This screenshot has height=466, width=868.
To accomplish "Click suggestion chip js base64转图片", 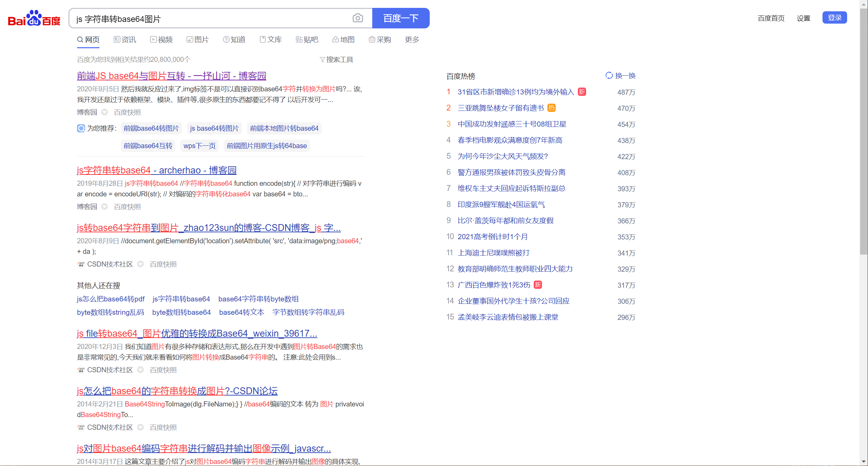I will click(214, 128).
